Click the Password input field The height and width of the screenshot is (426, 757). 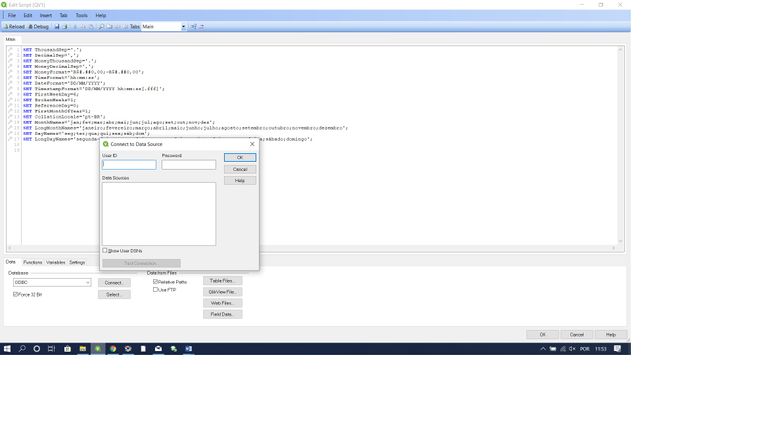coord(189,165)
